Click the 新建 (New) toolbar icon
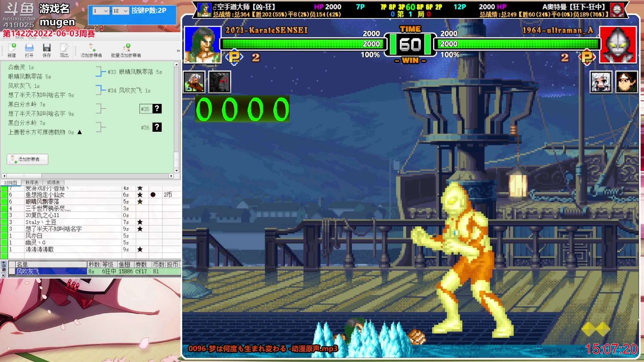Viewport: 644px width, 362px height. click(12, 47)
